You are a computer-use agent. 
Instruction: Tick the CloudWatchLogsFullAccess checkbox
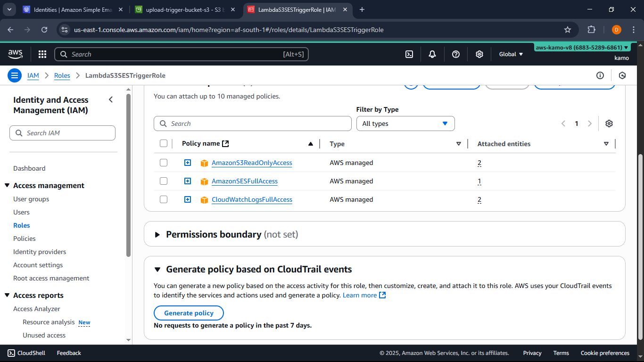point(164,199)
